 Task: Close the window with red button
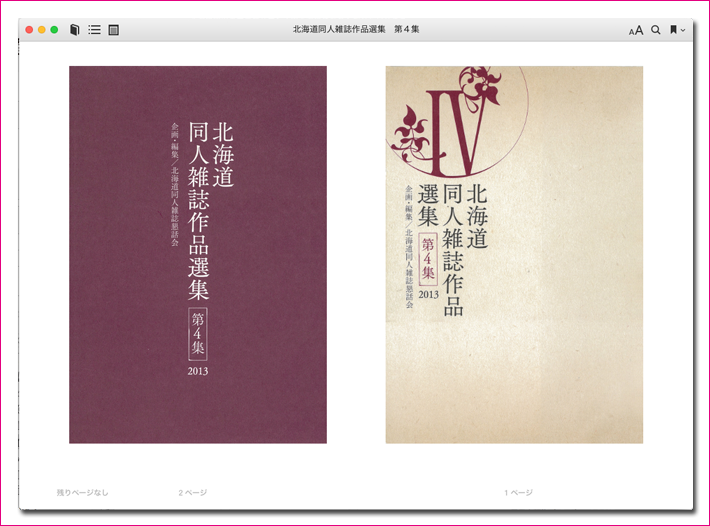point(29,30)
